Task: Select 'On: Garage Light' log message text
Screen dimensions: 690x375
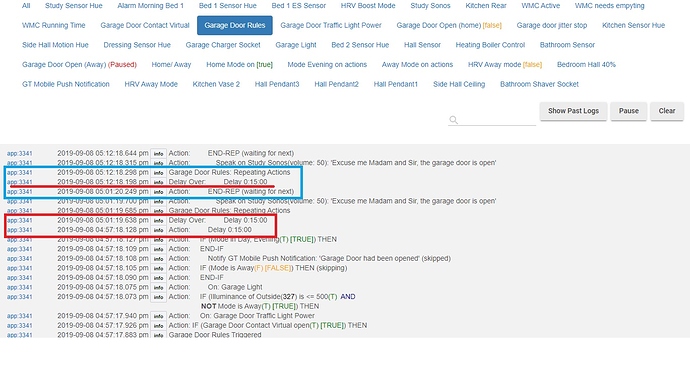Action: pos(235,287)
